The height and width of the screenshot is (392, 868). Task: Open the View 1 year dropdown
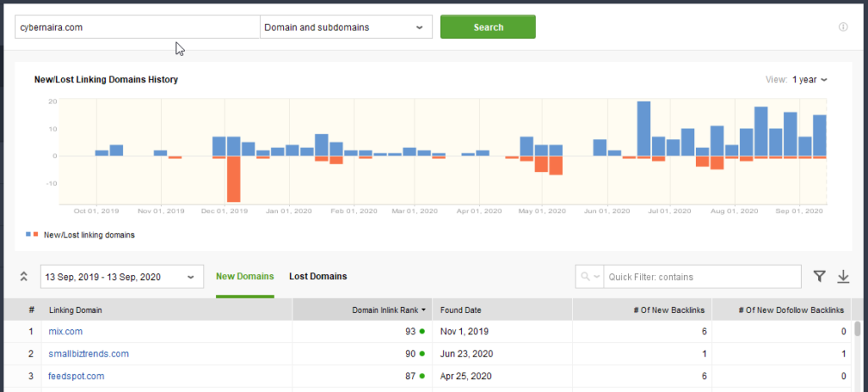point(809,80)
